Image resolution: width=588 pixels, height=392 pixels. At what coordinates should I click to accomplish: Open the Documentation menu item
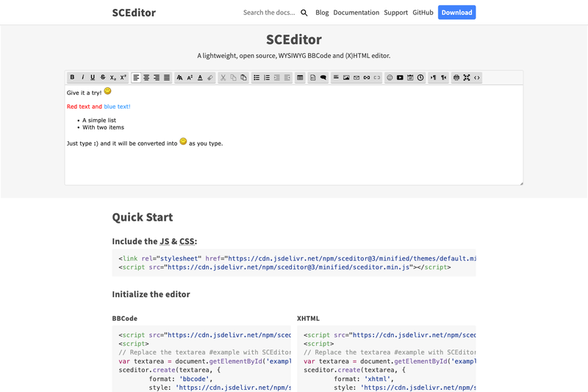coord(356,13)
